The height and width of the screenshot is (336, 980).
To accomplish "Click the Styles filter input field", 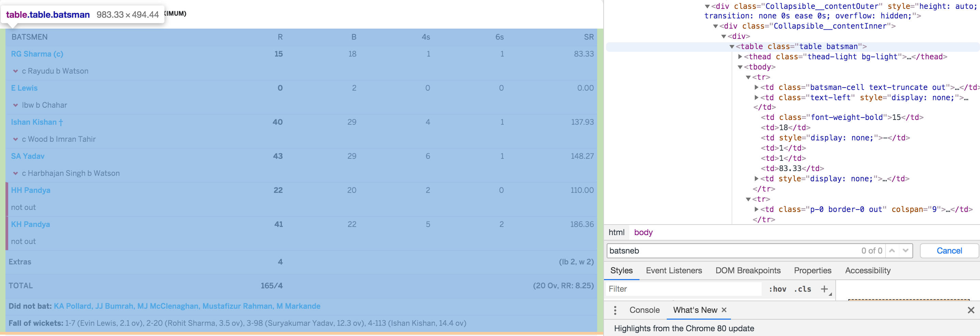I will point(683,289).
